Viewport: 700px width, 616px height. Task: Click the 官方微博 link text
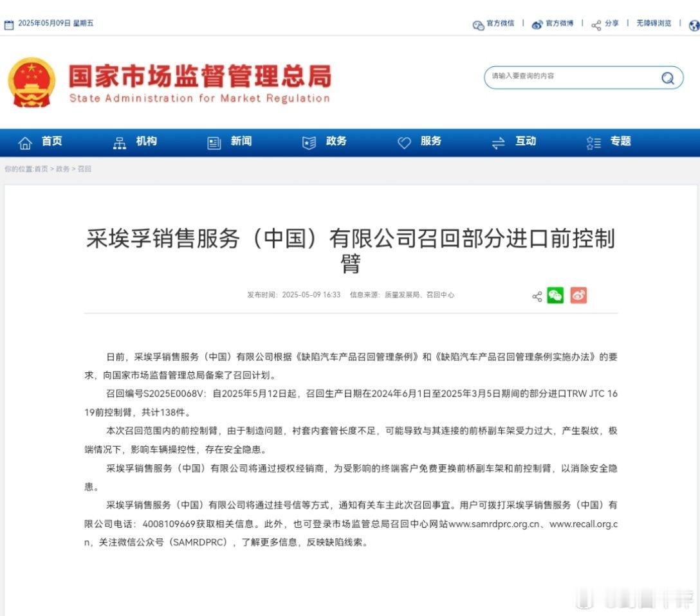tap(559, 23)
